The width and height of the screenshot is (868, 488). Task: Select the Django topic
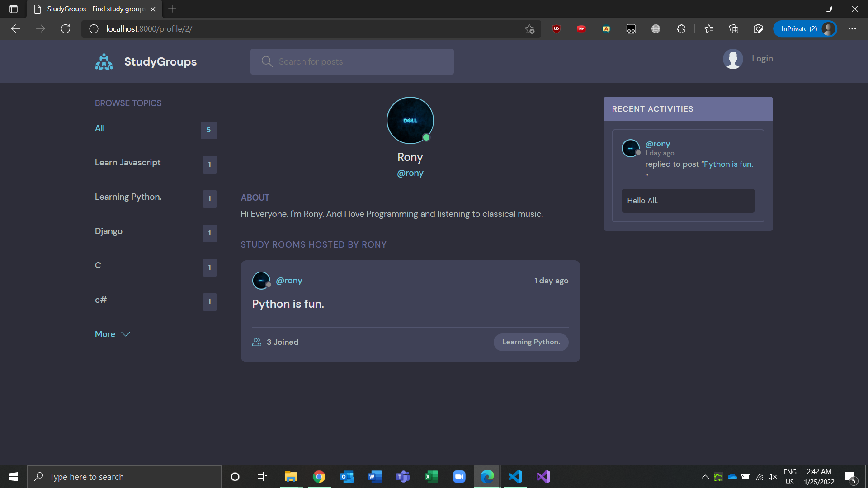click(108, 231)
